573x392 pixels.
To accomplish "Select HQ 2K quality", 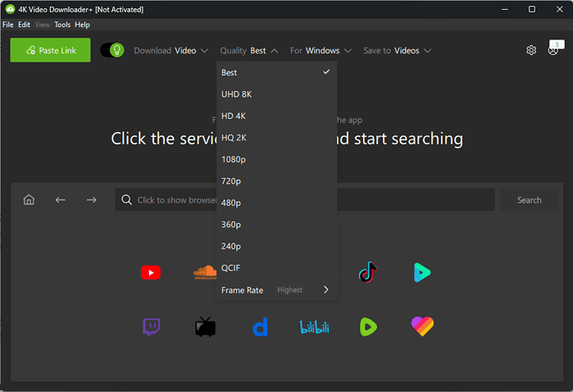I will point(276,138).
